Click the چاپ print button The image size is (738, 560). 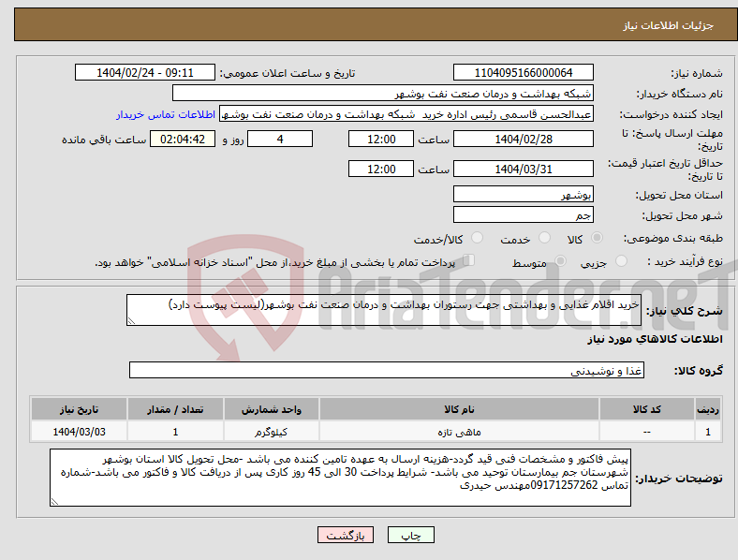pyautogui.click(x=411, y=535)
